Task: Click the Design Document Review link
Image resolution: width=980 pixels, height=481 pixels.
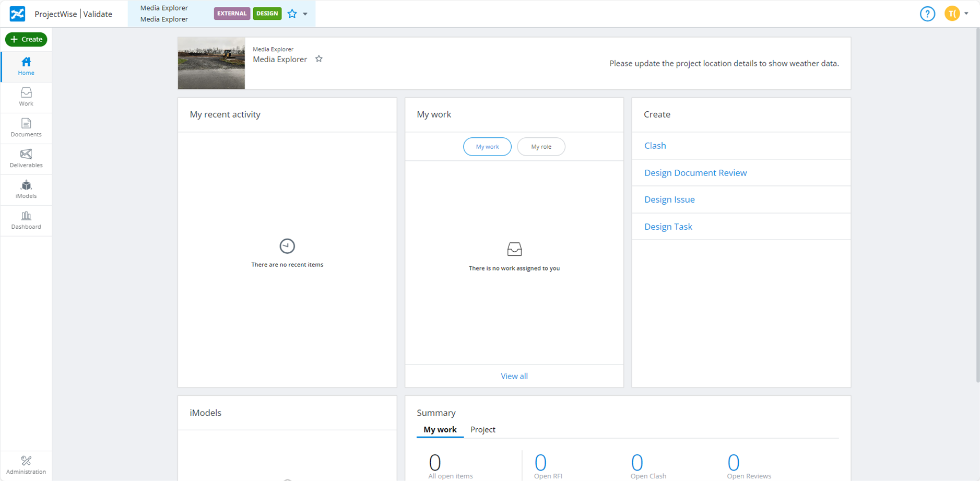Action: (x=695, y=173)
